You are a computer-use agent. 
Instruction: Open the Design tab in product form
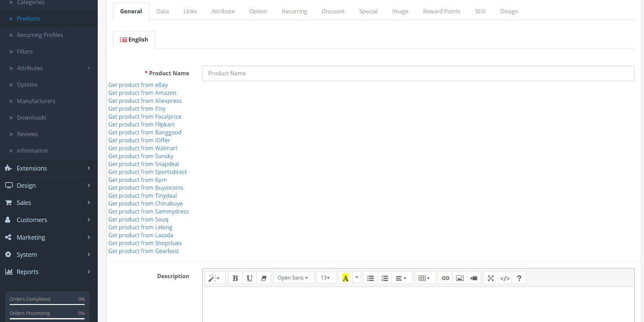point(509,11)
